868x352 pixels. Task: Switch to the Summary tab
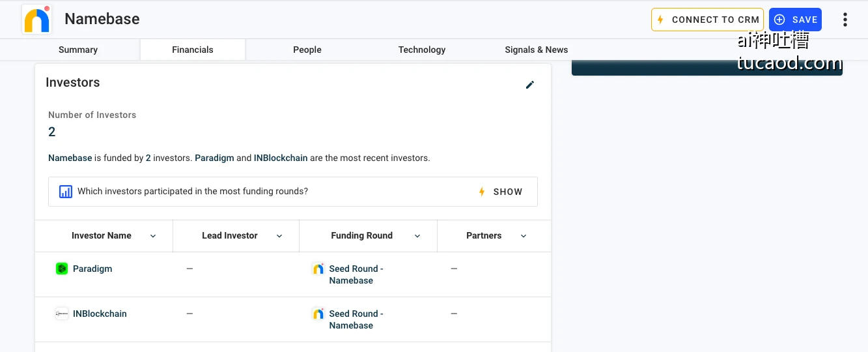pyautogui.click(x=78, y=50)
